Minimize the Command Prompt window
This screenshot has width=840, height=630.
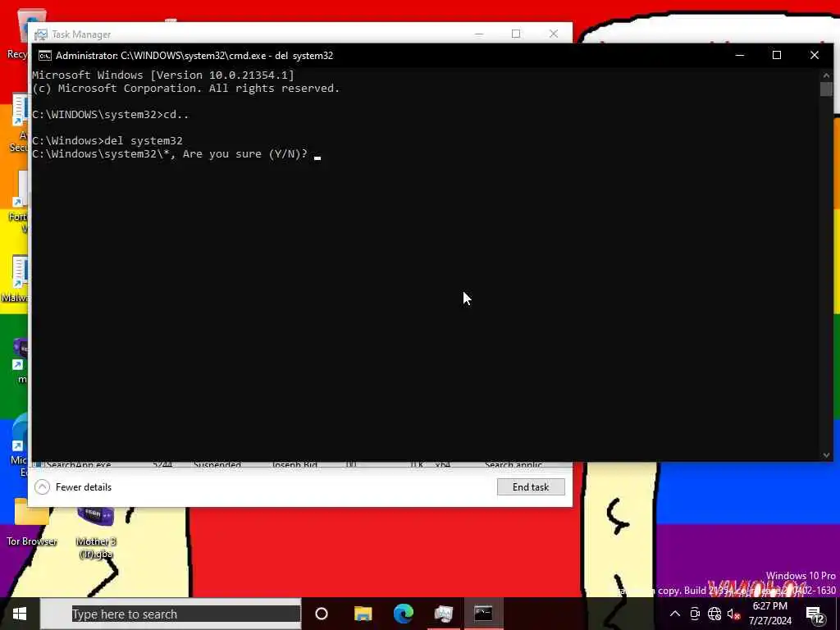(x=740, y=55)
